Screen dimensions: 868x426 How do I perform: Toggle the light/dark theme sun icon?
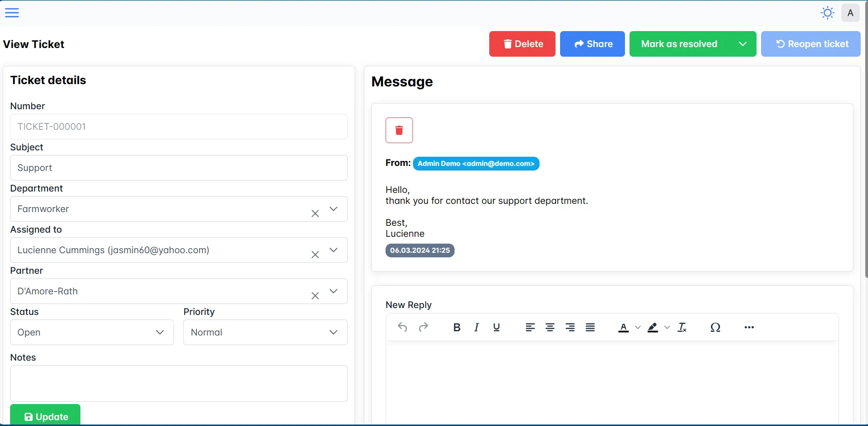click(827, 13)
